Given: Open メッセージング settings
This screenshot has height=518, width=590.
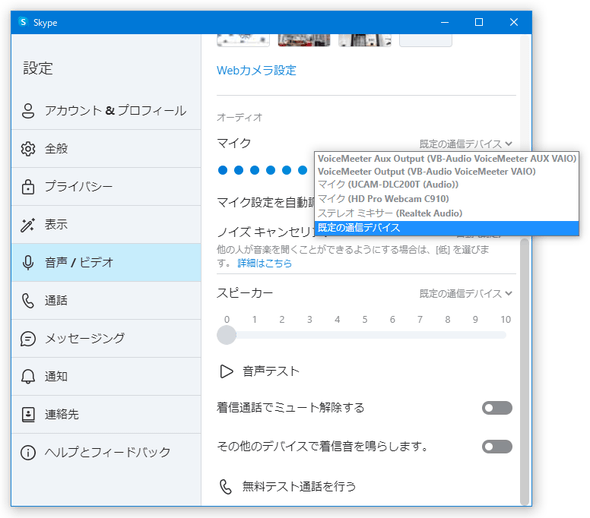Looking at the screenshot, I should 106,339.
